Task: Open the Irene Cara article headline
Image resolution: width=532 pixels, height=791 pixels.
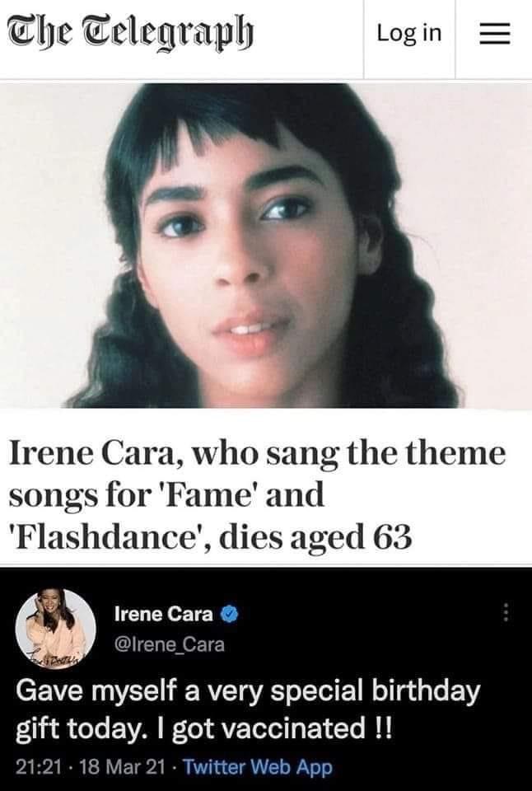Action: [255, 496]
